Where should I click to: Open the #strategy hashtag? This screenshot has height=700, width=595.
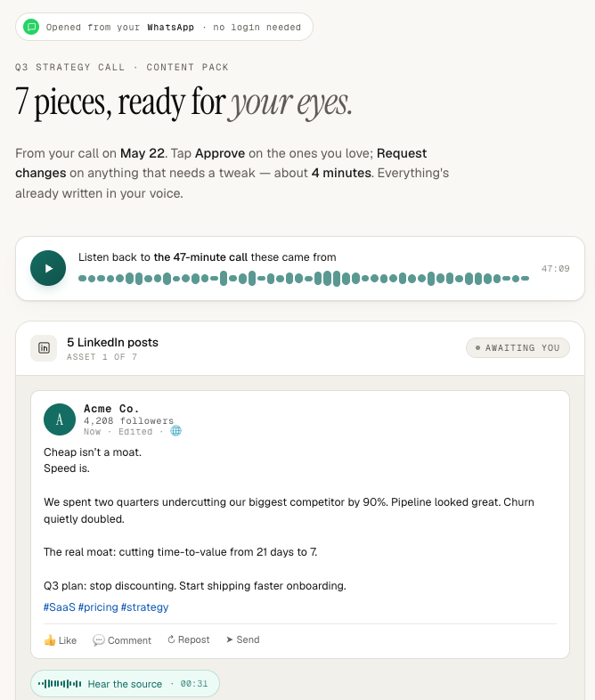click(x=144, y=607)
